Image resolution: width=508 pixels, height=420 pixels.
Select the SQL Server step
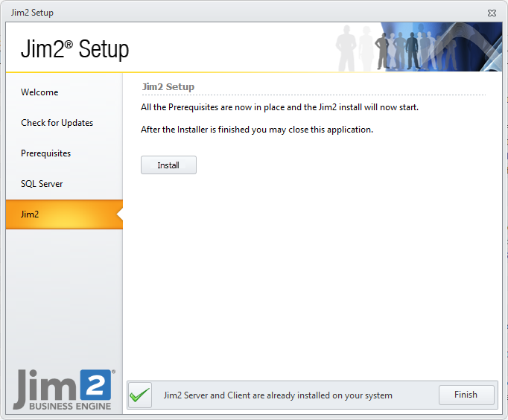[42, 184]
